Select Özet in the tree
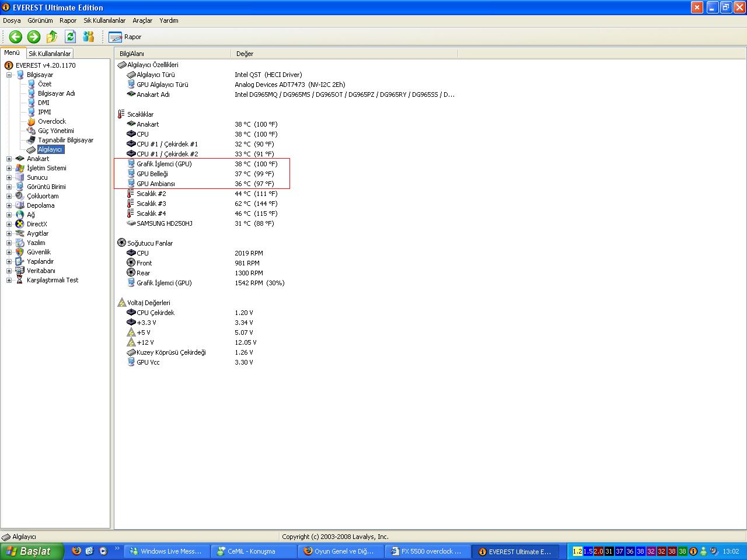 pyautogui.click(x=44, y=84)
